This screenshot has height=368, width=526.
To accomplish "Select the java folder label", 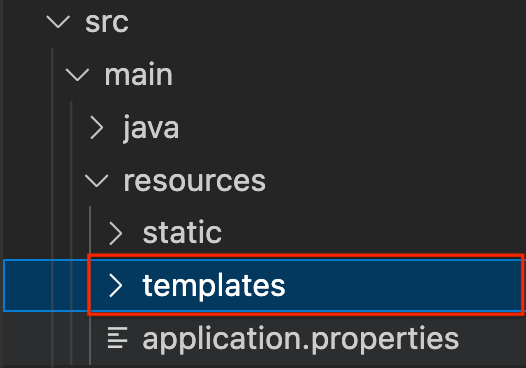I will pyautogui.click(x=151, y=128).
